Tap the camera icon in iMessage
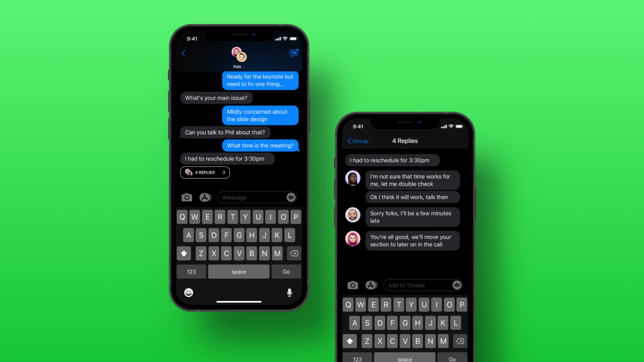The image size is (644, 362). click(186, 197)
